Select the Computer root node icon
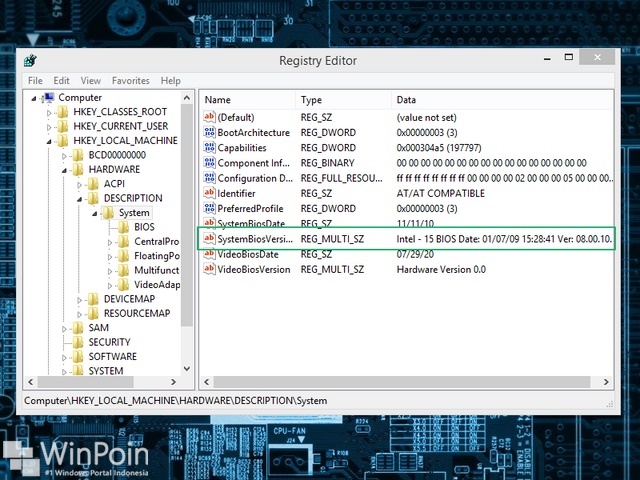Image resolution: width=640 pixels, height=480 pixels. (x=49, y=98)
